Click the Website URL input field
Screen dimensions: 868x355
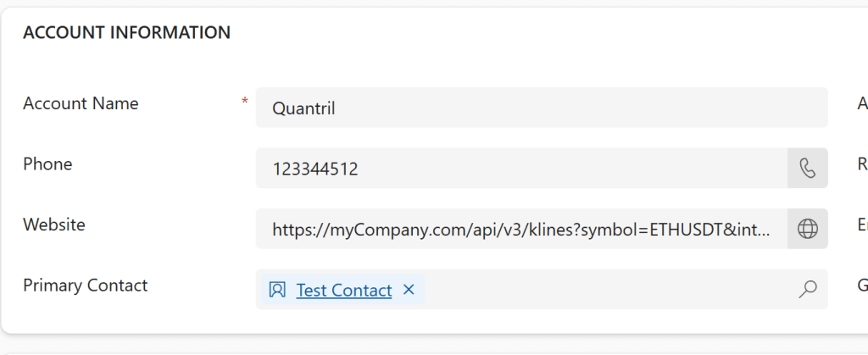click(521, 229)
